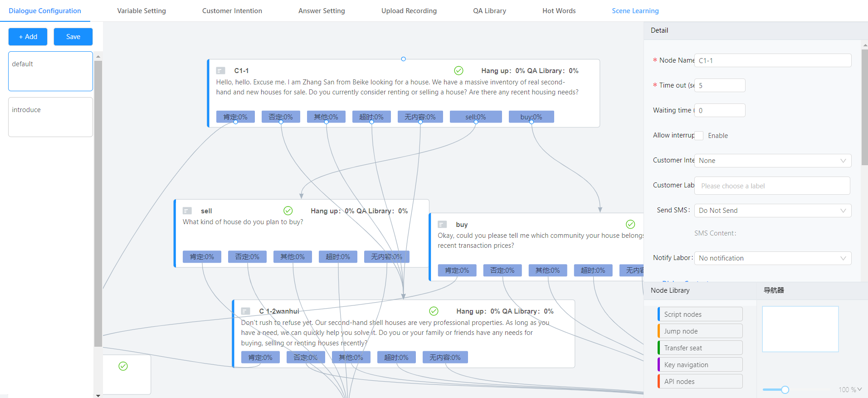
Task: Click the + Add button
Action: click(28, 37)
